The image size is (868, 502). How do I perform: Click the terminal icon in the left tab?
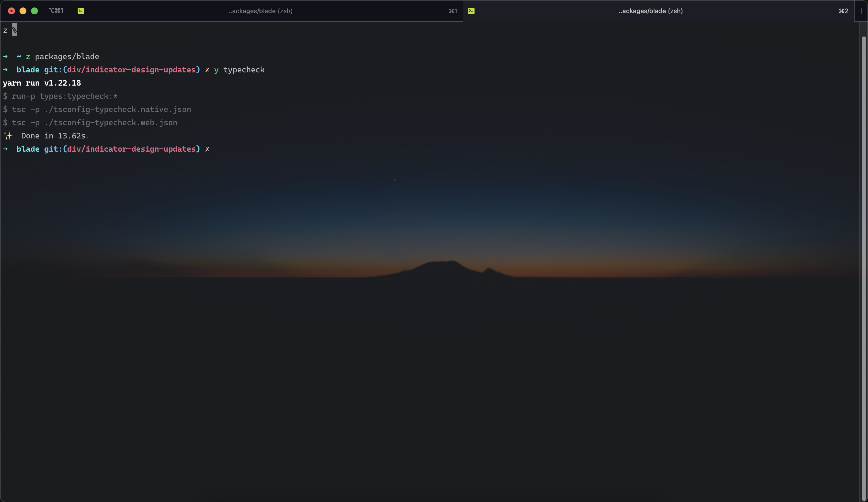(81, 11)
